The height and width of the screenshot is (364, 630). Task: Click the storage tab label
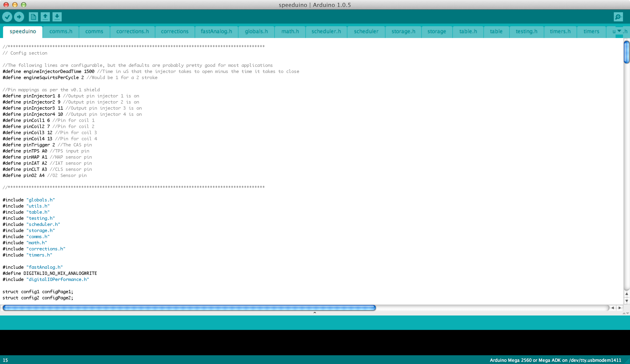[436, 31]
